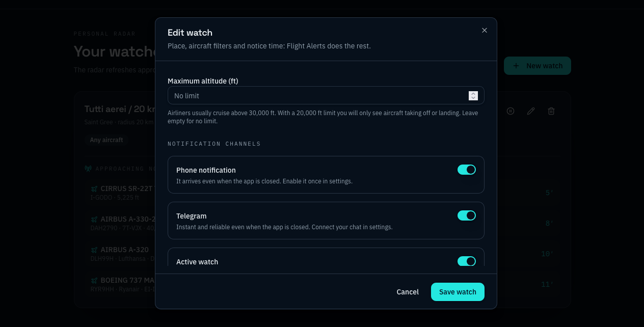The image size is (644, 327).
Task: Click the DLH99H Lufthansa flight details
Action: [122, 259]
